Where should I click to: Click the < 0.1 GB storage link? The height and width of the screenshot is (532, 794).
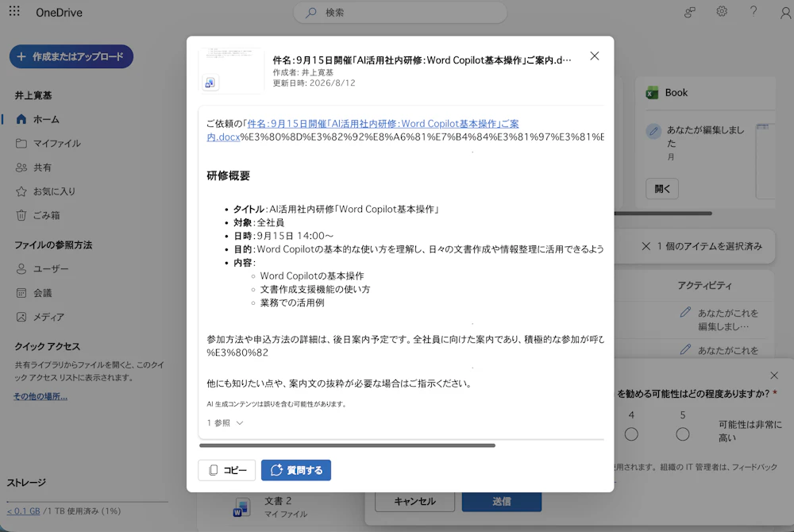tap(23, 511)
